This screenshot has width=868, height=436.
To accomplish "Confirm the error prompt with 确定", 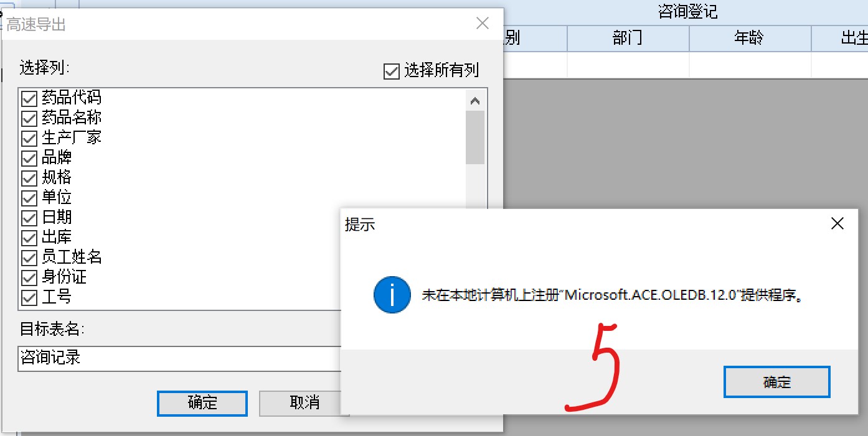I will click(x=776, y=382).
